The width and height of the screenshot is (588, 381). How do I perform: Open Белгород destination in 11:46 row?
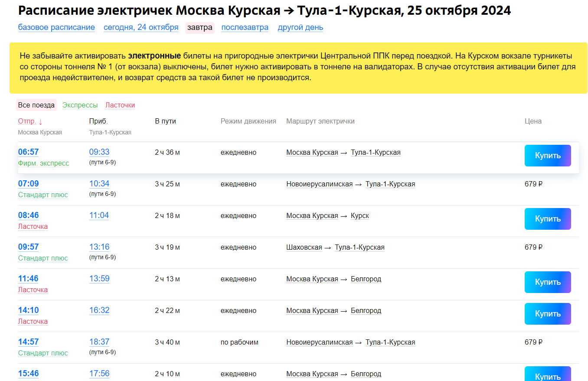click(x=366, y=279)
